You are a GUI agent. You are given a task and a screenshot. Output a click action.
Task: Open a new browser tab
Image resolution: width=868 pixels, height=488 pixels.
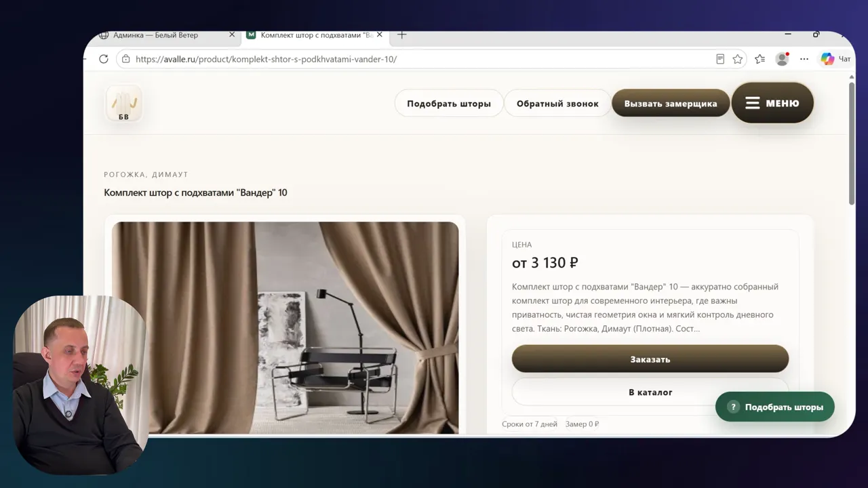coord(402,35)
